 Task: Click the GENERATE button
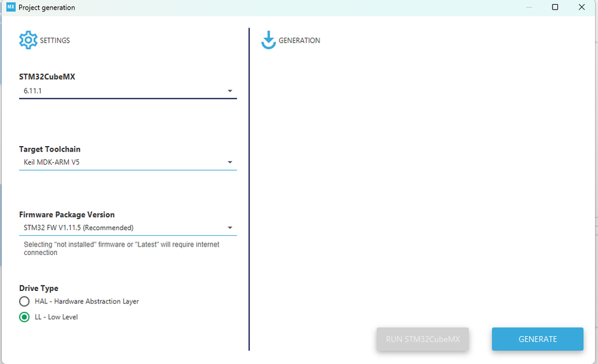(x=538, y=339)
